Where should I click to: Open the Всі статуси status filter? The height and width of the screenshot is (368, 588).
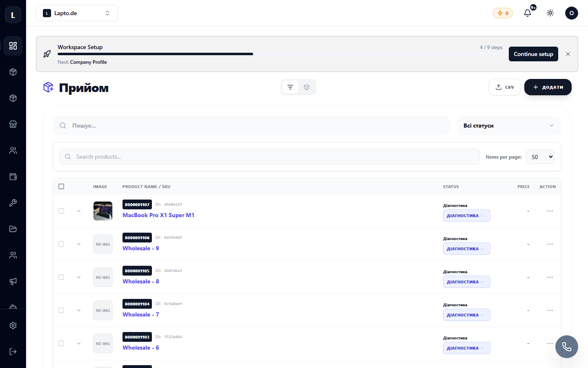pos(509,126)
